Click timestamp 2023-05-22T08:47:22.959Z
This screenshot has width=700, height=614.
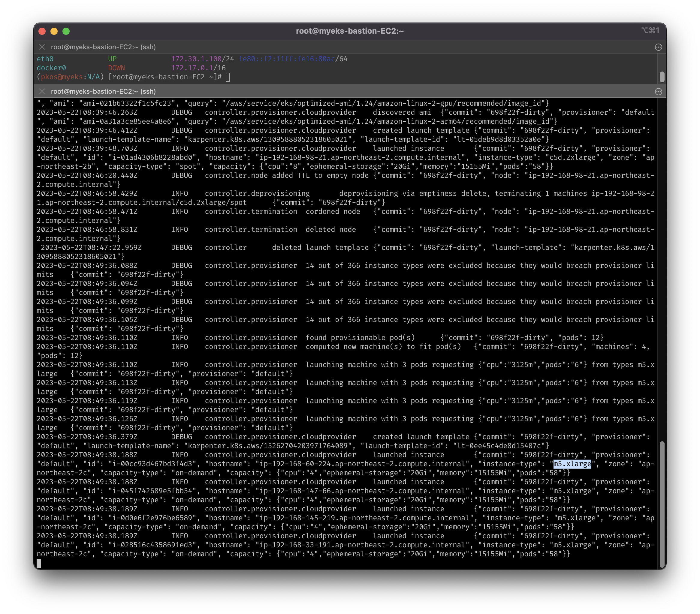pos(91,248)
